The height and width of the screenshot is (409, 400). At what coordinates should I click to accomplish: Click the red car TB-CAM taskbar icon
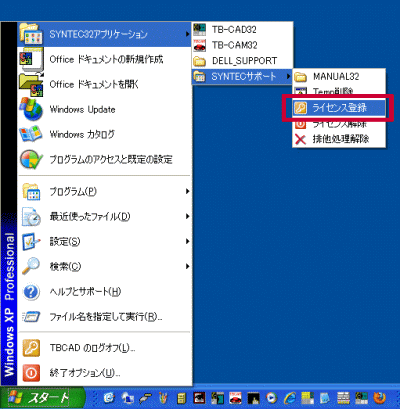coord(235,398)
